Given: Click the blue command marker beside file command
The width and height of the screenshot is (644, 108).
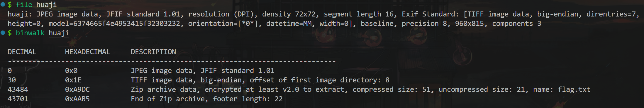Looking at the screenshot, I should 3,4.
